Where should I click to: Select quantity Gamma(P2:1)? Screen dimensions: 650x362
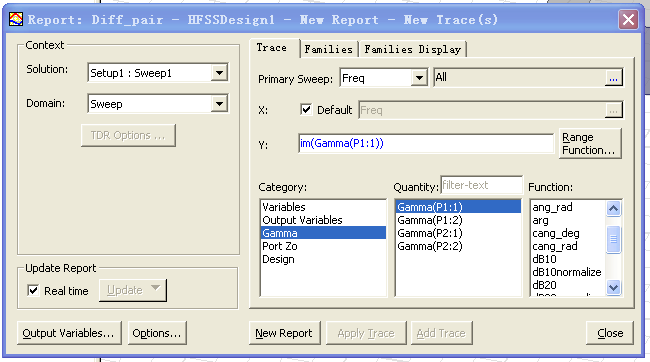pyautogui.click(x=458, y=233)
